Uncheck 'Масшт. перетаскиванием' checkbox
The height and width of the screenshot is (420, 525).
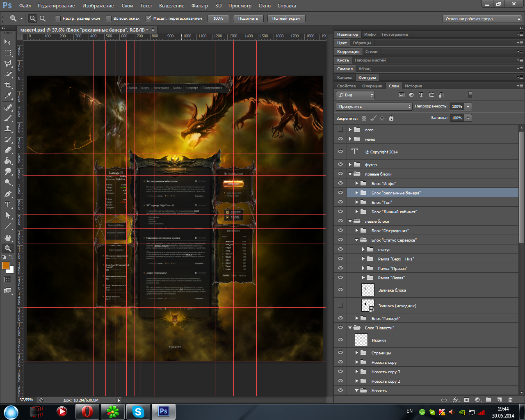[149, 18]
